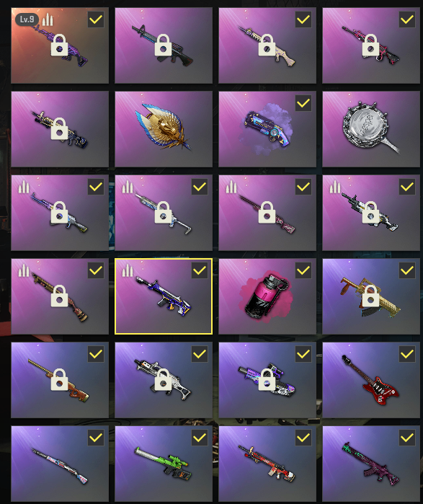Image resolution: width=423 pixels, height=504 pixels.
Task: Select the white and blue long shotgun skin
Action: click(x=60, y=464)
